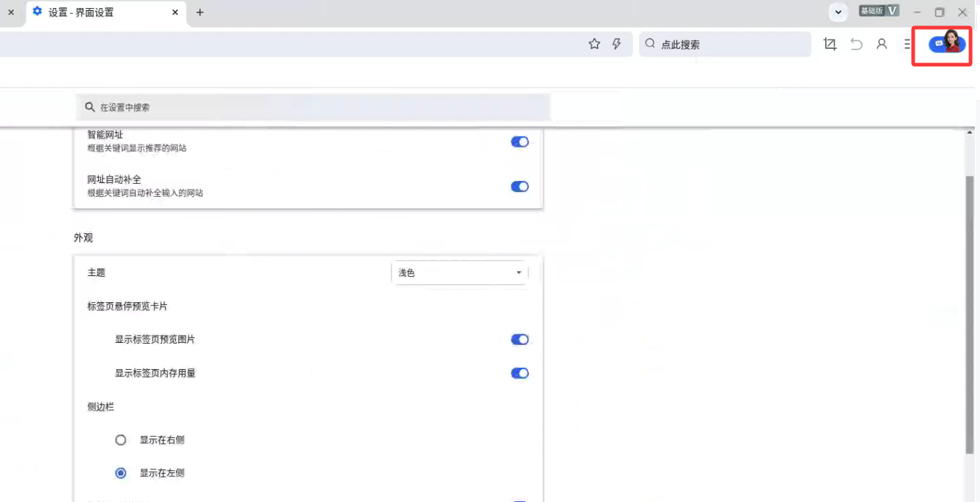Close the tab with the left X button
The image size is (980, 502).
(10, 12)
